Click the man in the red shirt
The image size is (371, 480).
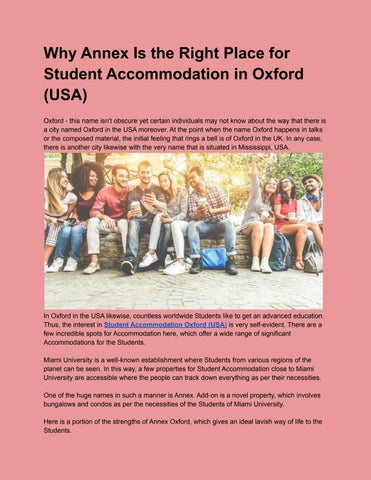click(x=108, y=213)
